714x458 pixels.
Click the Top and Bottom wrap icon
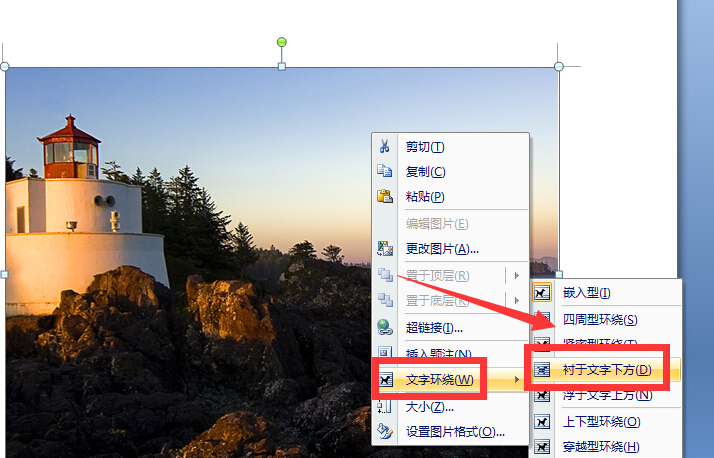point(542,422)
